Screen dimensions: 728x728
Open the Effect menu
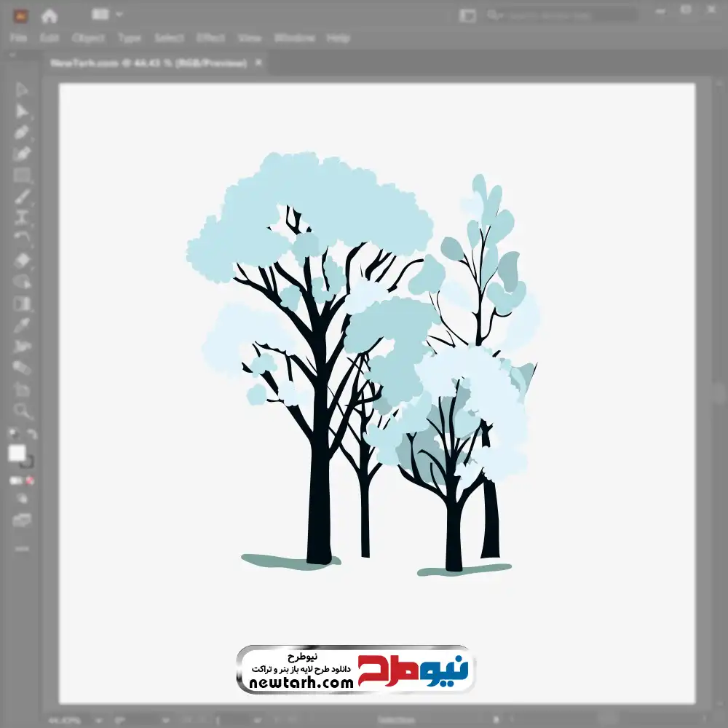pyautogui.click(x=210, y=38)
